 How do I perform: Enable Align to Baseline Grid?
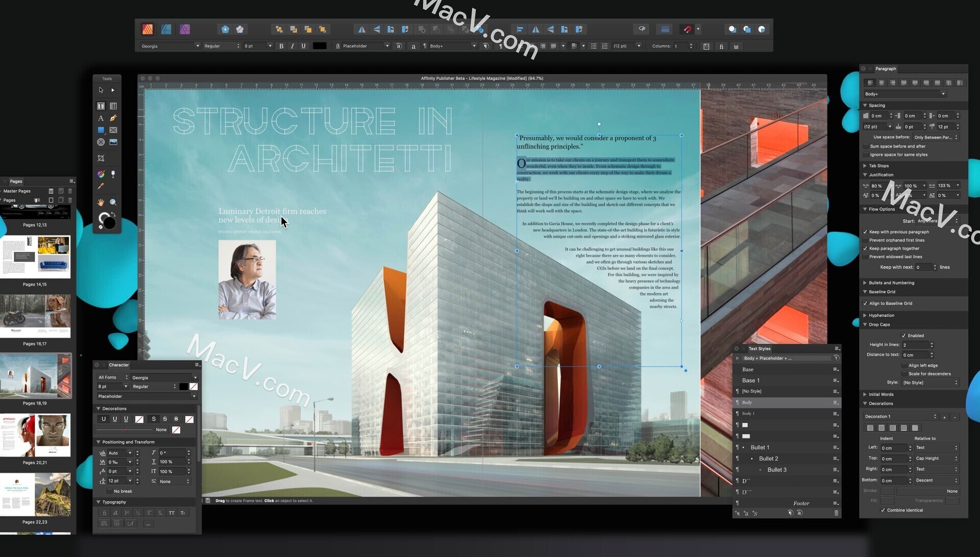tap(868, 303)
